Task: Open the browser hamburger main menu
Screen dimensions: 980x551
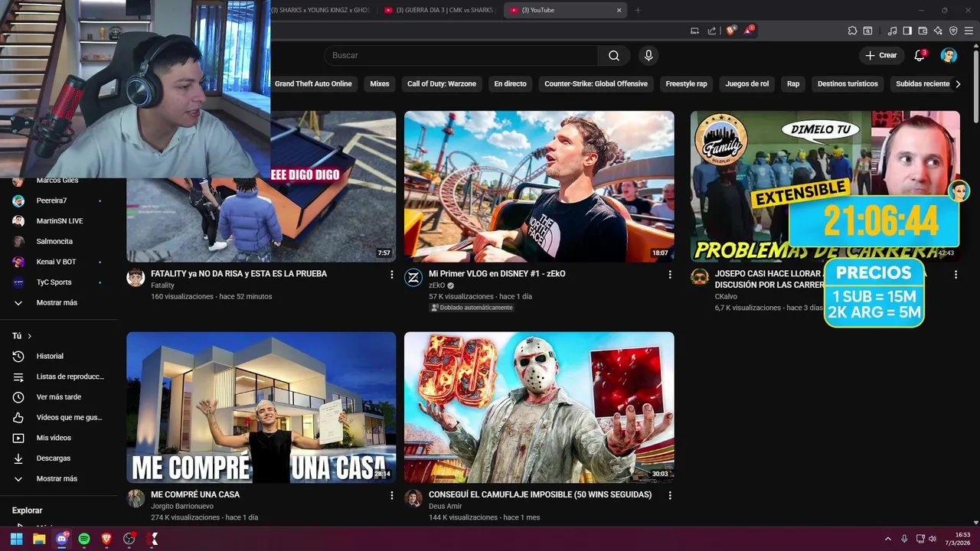Action: click(x=969, y=31)
